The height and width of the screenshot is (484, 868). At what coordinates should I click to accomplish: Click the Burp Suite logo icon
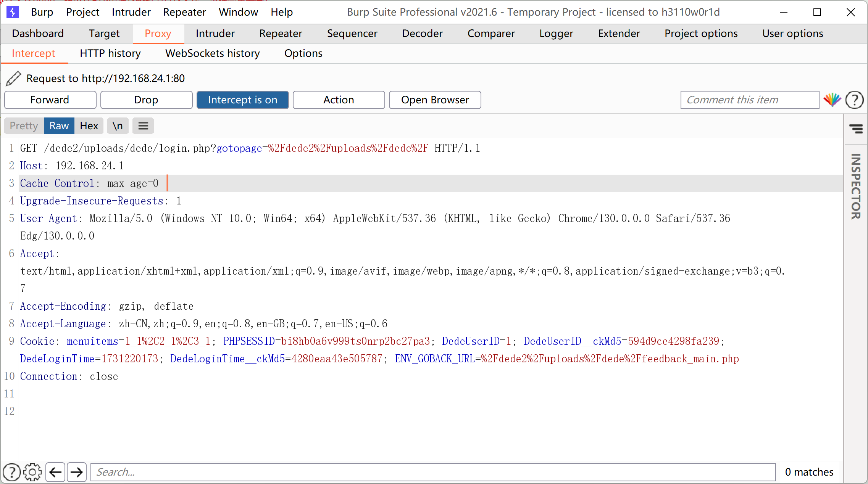pos(13,12)
